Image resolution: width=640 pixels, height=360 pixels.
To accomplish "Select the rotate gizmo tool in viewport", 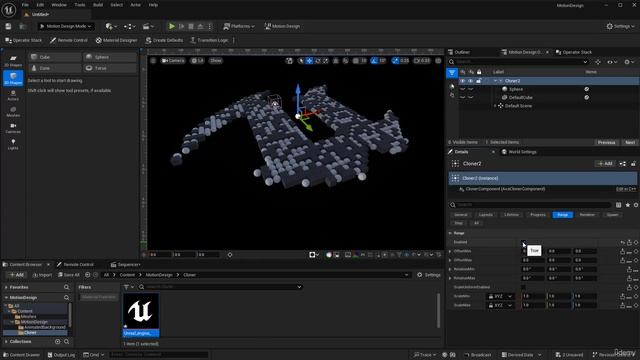I will pyautogui.click(x=318, y=60).
